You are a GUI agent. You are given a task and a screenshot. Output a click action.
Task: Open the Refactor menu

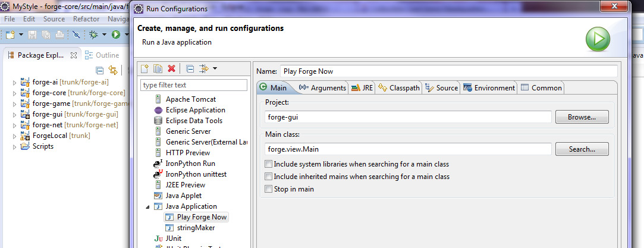click(86, 19)
